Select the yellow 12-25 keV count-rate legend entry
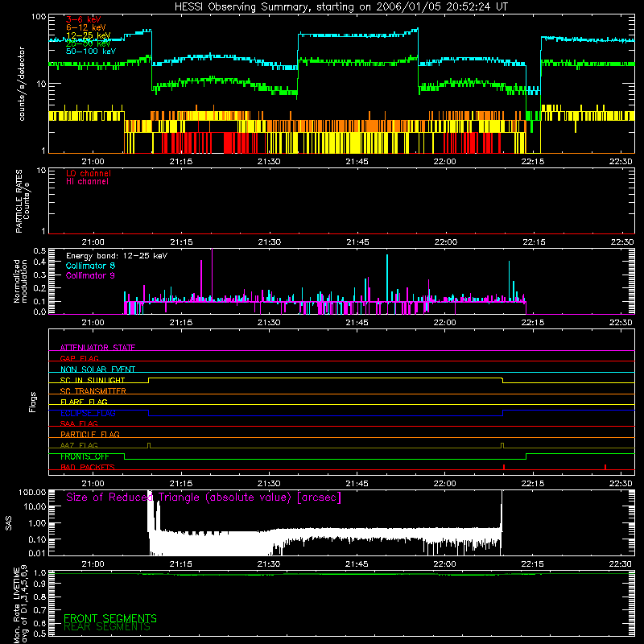 [89, 35]
